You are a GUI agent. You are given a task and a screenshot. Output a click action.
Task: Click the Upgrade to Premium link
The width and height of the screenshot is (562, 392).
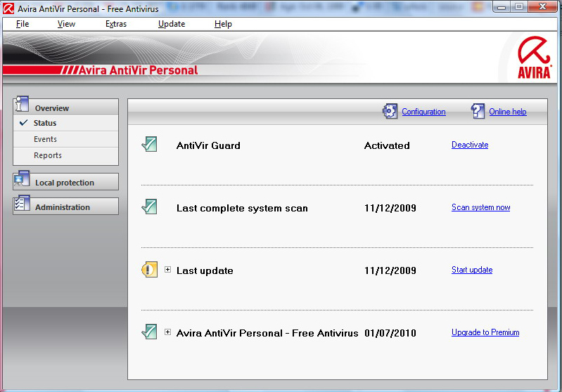click(485, 332)
